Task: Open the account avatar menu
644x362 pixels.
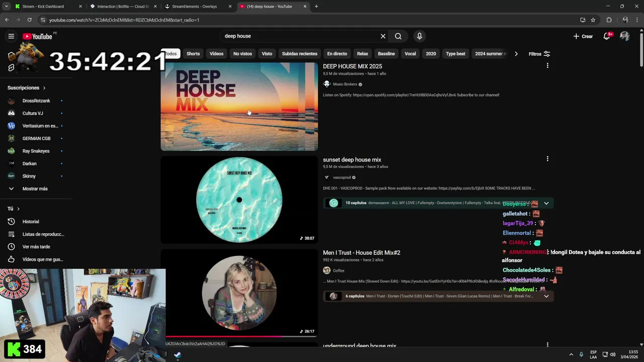Action: pos(624,36)
